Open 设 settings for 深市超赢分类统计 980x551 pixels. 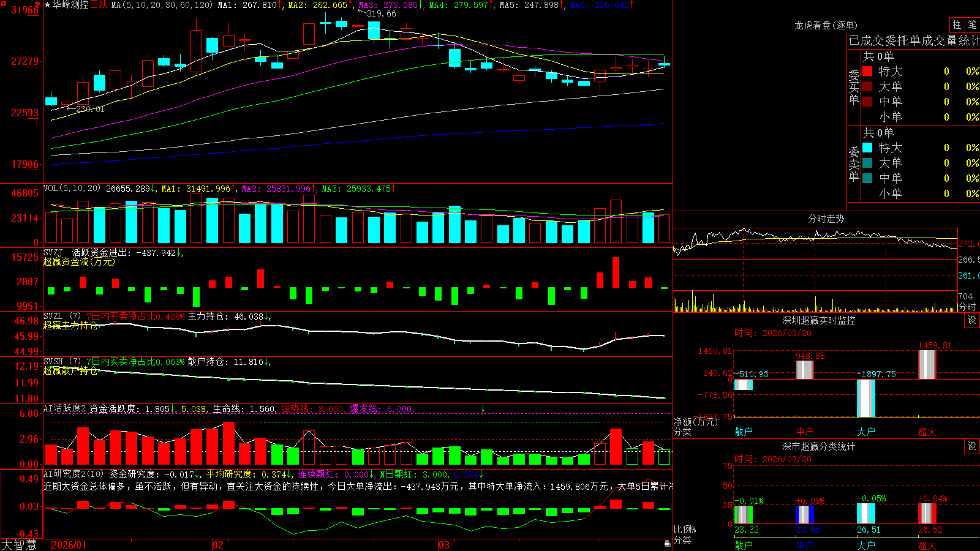click(x=971, y=446)
